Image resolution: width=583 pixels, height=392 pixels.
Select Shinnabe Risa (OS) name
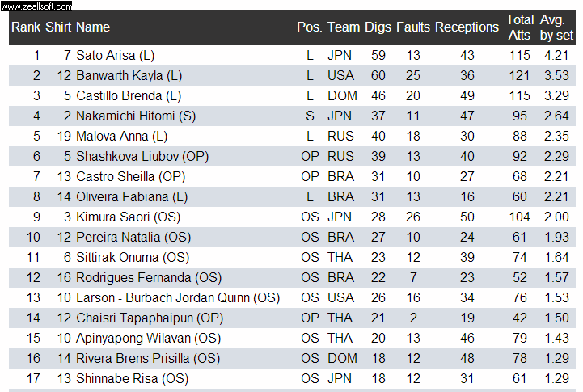(x=133, y=378)
